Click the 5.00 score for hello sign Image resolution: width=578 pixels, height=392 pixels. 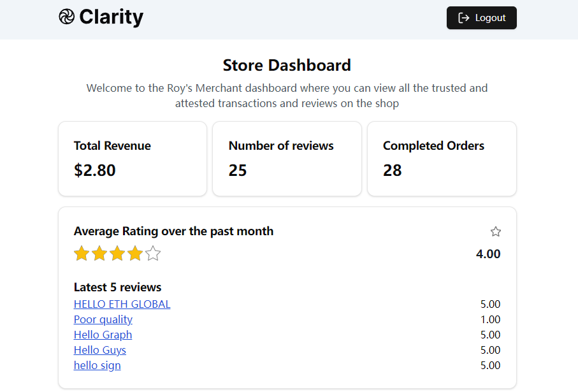[490, 365]
